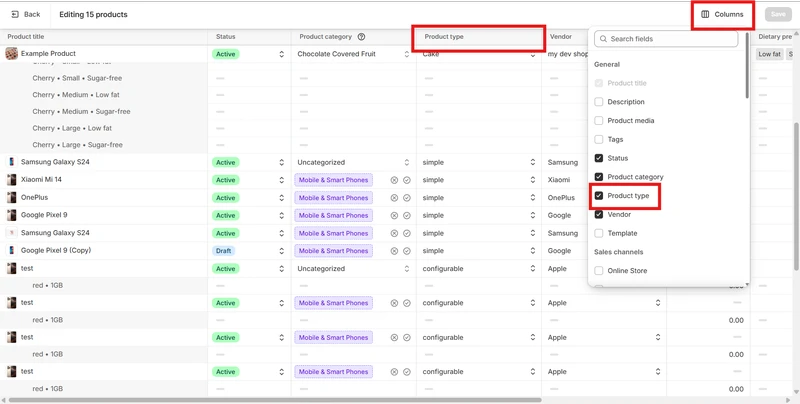The height and width of the screenshot is (404, 800).
Task: Focus the Search fields input
Action: [x=666, y=39]
